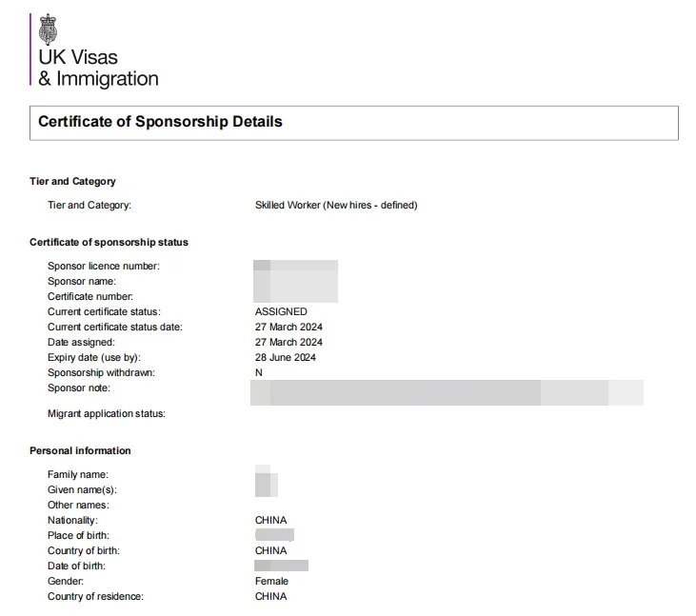The width and height of the screenshot is (696, 616).
Task: Click the royal crest emblem icon
Action: pos(48,30)
